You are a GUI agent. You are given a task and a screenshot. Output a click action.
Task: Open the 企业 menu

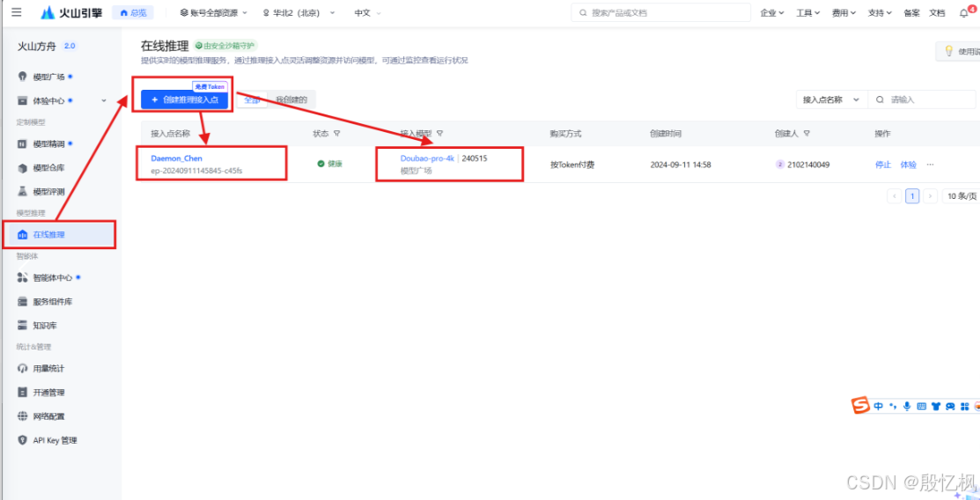(772, 12)
